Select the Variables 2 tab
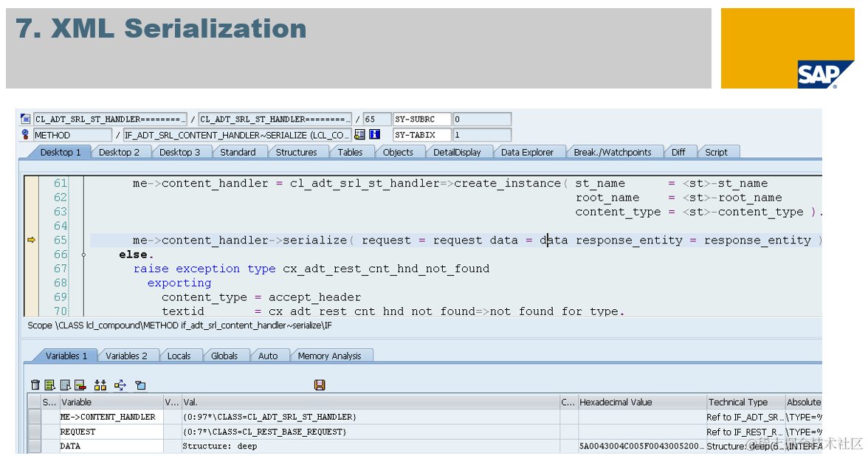The image size is (868, 456). [x=127, y=356]
